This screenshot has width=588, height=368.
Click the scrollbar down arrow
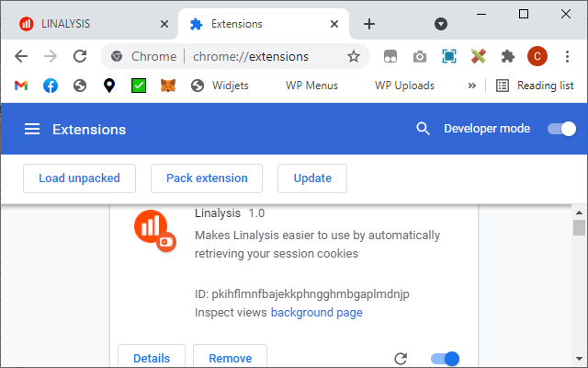point(579,359)
